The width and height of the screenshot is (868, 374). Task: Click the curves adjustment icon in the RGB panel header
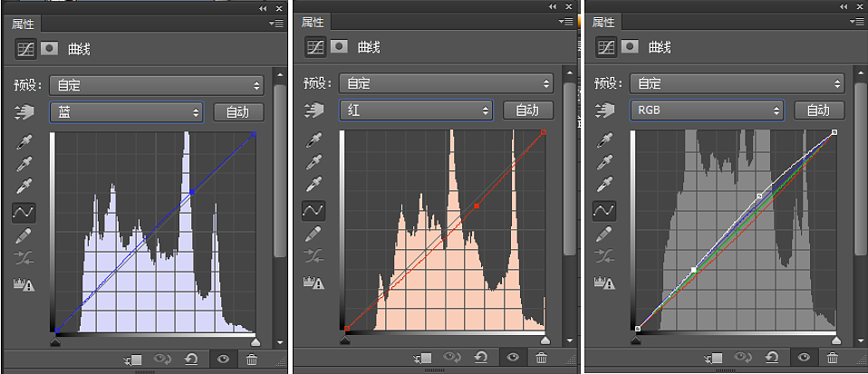(606, 47)
